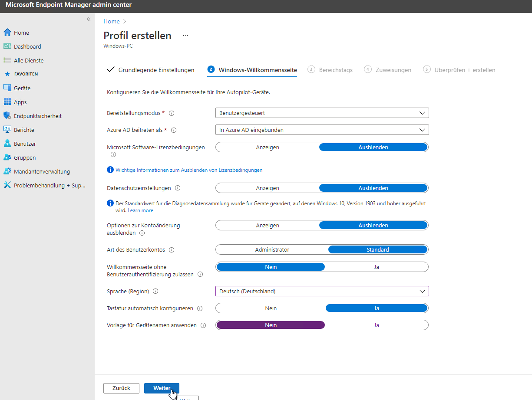
Task: Select Nein for Vorlage für Gerätenamen anwenden
Action: pyautogui.click(x=271, y=325)
